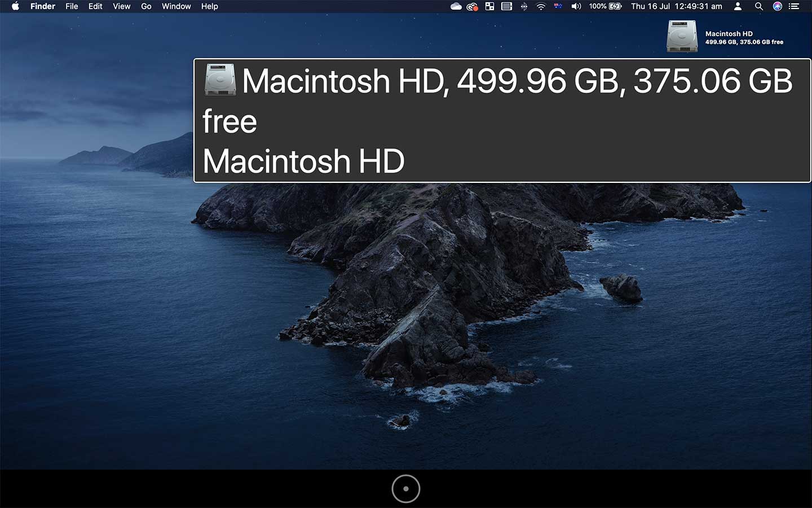Open the Apple menu
812x508 pixels.
click(15, 6)
